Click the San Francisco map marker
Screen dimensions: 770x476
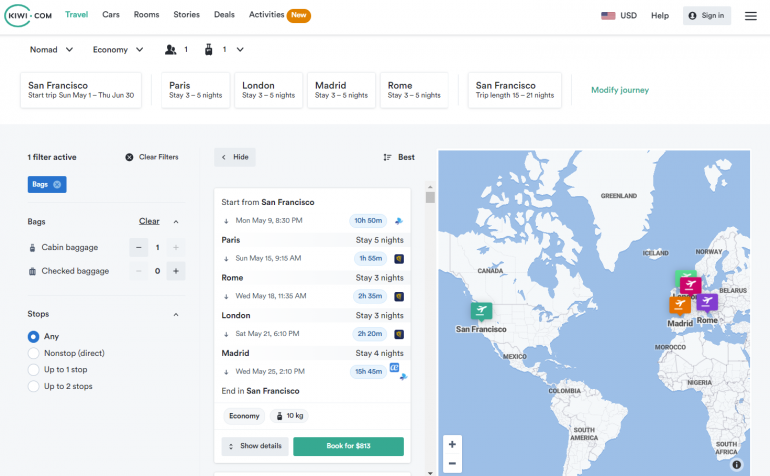[481, 310]
